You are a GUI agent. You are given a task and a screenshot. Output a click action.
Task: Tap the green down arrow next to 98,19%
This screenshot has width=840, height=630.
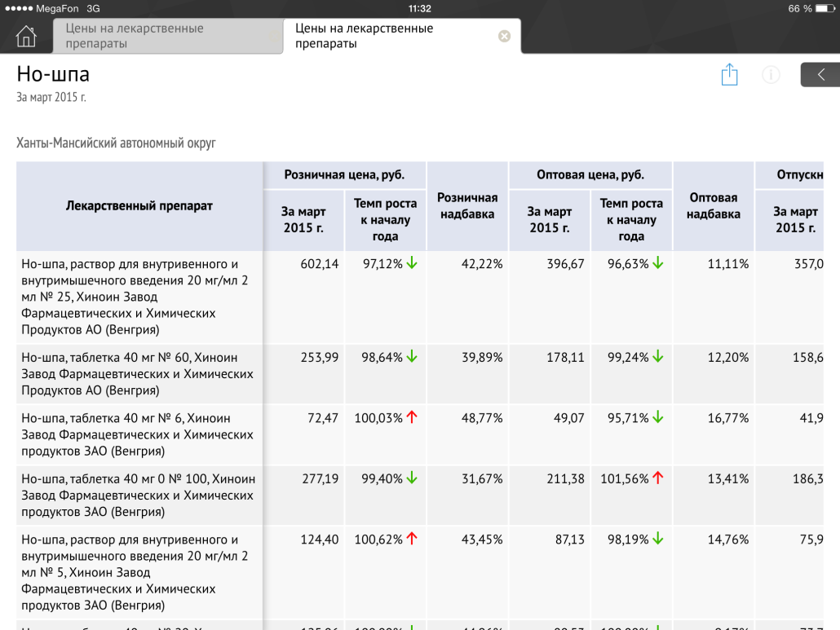click(658, 539)
